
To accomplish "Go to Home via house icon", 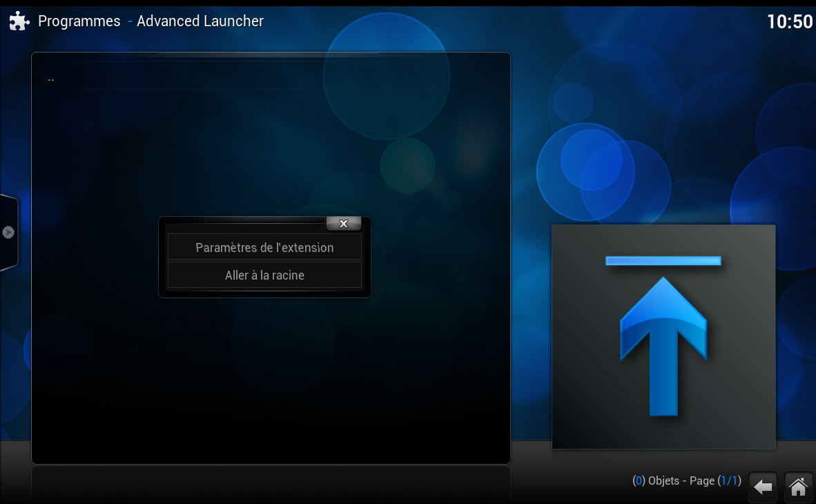I will coord(798,487).
